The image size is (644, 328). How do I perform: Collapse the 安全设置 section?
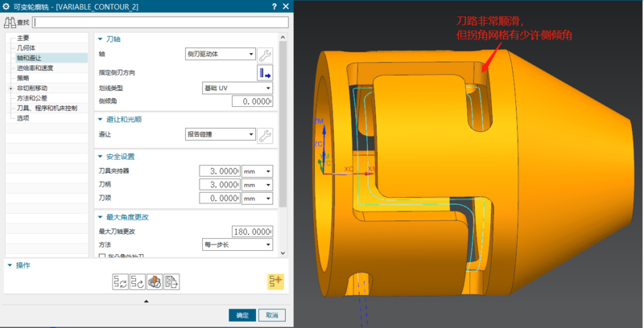point(100,156)
